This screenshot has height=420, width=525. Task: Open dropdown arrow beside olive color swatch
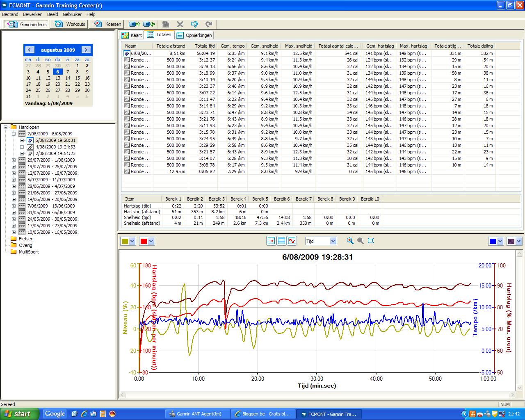[132, 241]
